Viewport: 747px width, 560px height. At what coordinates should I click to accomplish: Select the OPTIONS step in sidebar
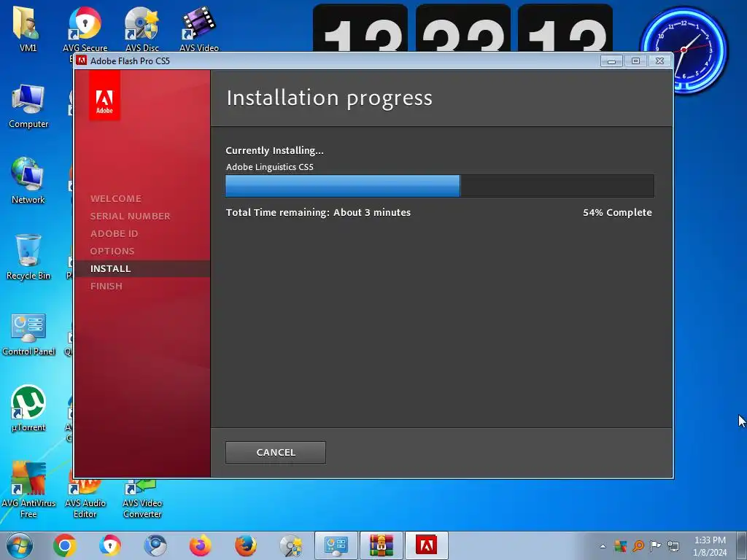click(112, 251)
